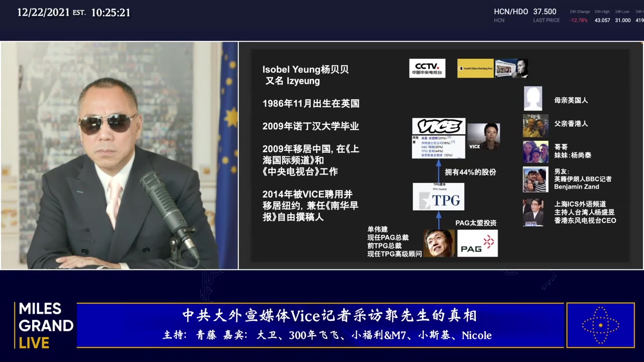Viewport: 644px width, 362px height.
Task: Click the 37.500 last price value
Action: pos(545,12)
